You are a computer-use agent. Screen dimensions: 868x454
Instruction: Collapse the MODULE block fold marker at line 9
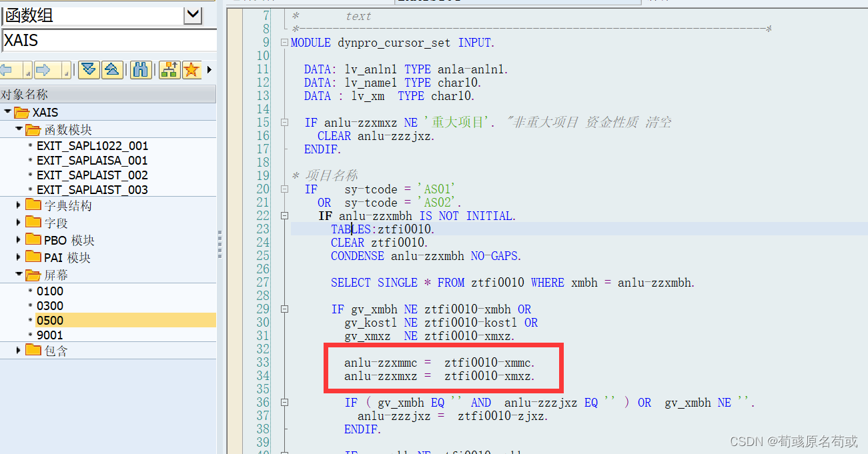(x=285, y=43)
